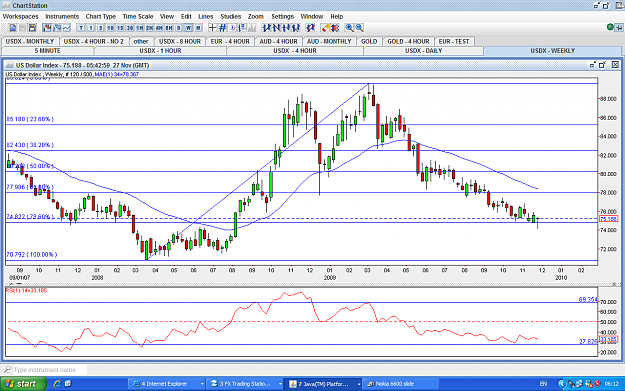Click the save workspace disk icon
The height and width of the screenshot is (391, 625).
click(x=32, y=28)
